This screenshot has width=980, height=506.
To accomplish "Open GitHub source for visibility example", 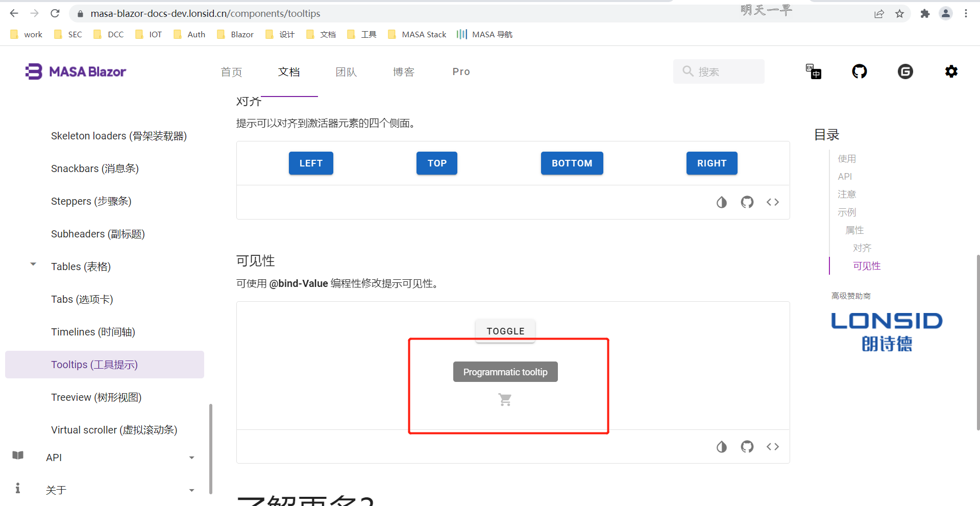I will tap(747, 447).
